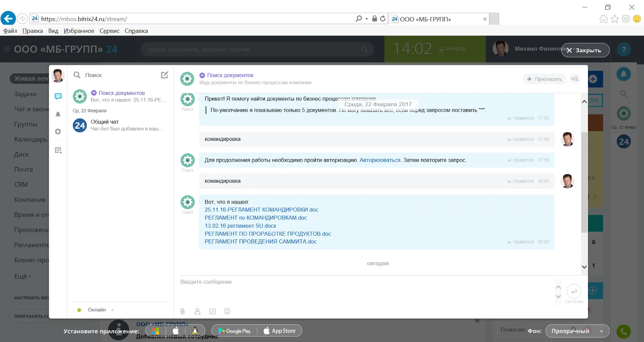
Task: Click the send message arrow button
Action: pyautogui.click(x=574, y=291)
